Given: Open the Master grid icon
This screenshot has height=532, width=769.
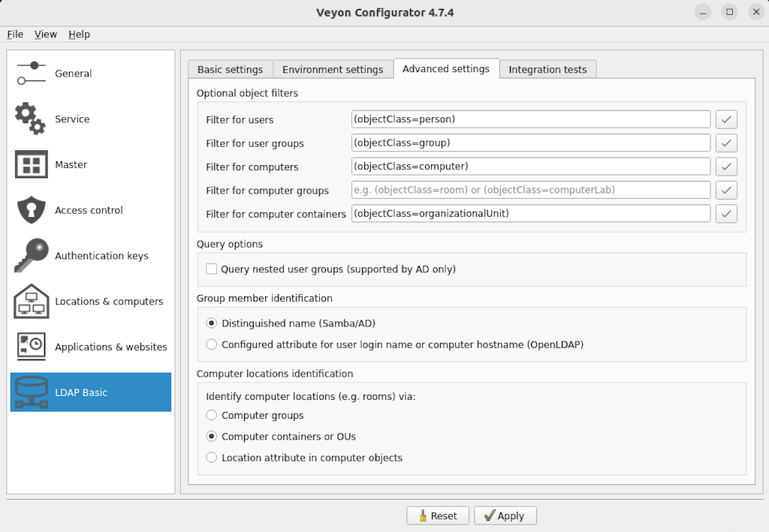Looking at the screenshot, I should click(31, 165).
